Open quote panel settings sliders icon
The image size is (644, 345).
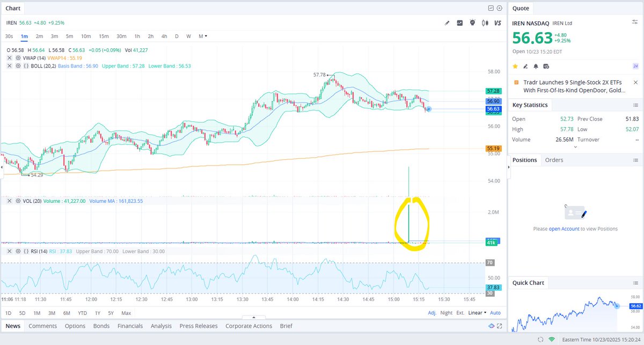(635, 22)
